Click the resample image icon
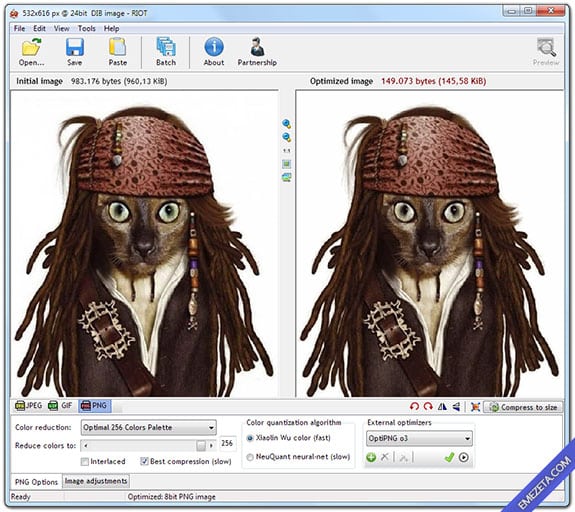The image size is (575, 512). pos(476,407)
